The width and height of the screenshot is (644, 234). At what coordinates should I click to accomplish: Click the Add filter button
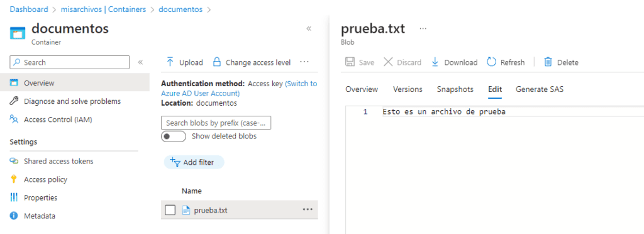point(194,162)
